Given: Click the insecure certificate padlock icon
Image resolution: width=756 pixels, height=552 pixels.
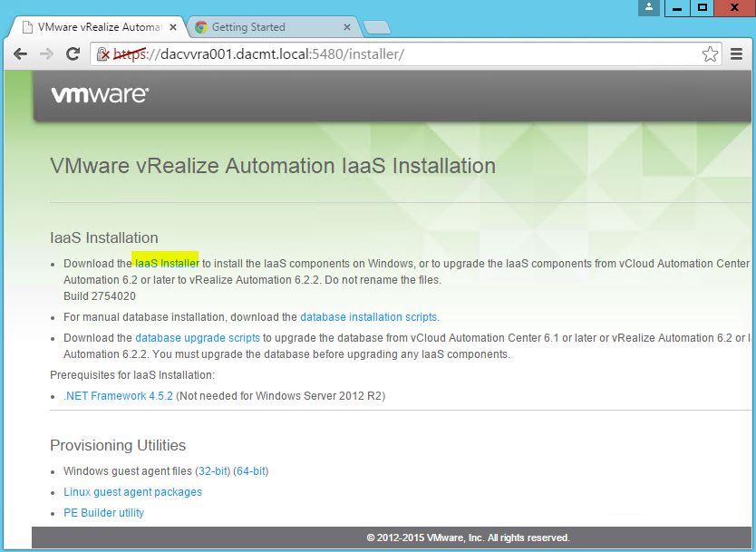Looking at the screenshot, I should click(102, 54).
